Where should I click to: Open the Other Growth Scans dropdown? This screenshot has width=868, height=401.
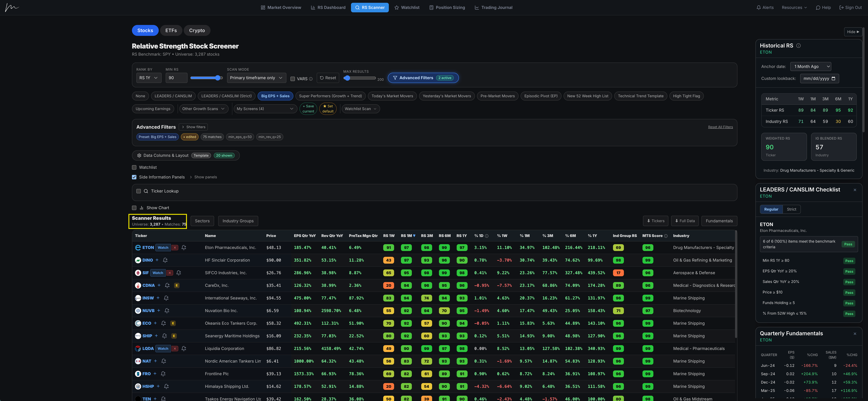click(204, 109)
